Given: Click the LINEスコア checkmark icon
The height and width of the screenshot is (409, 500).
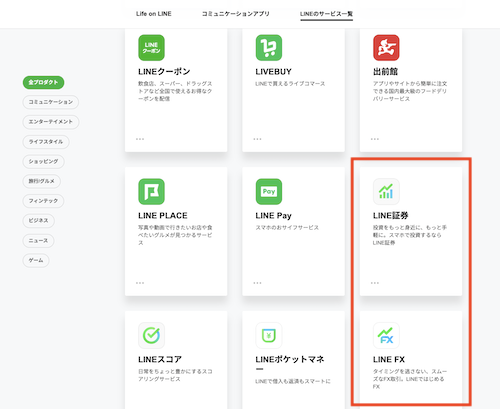Looking at the screenshot, I should click(x=151, y=335).
